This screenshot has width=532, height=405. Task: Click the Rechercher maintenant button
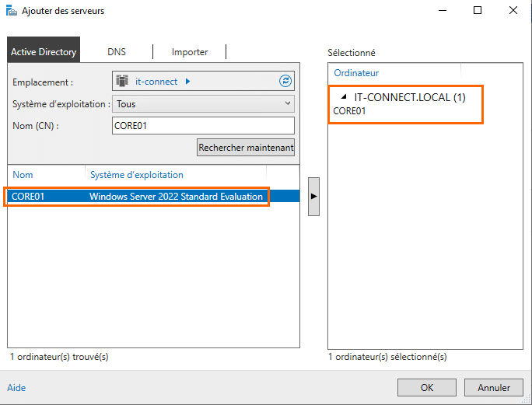[x=246, y=147]
